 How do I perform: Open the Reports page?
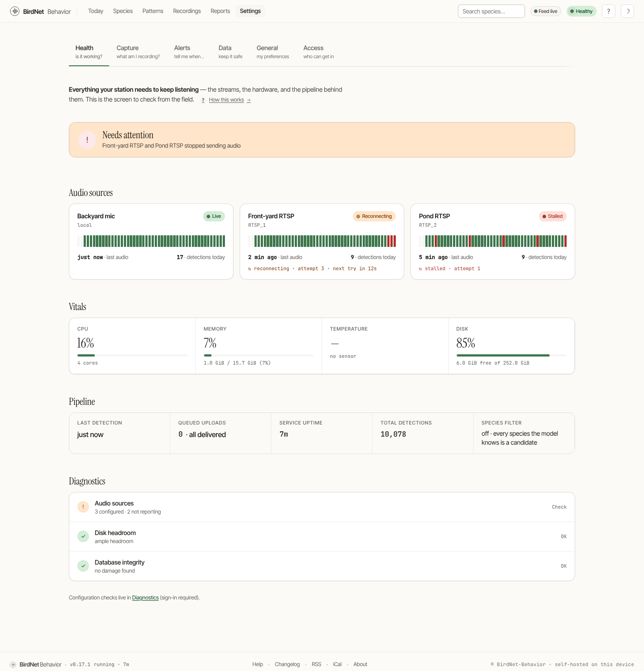(220, 11)
